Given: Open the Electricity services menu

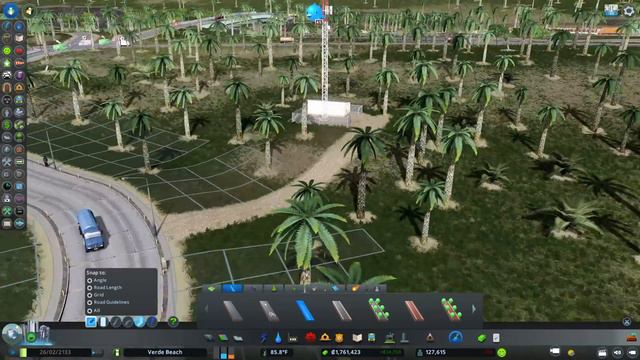Looking at the screenshot, I should coord(264,338).
